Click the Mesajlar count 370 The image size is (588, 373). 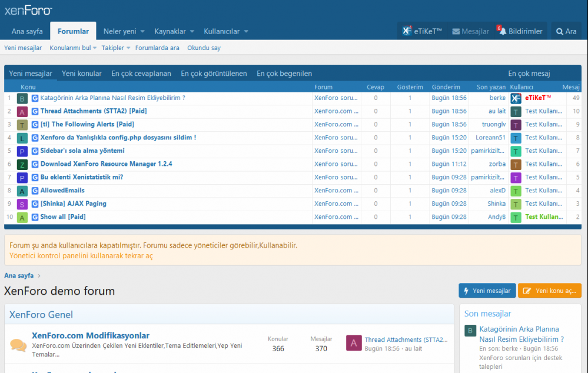coord(321,349)
